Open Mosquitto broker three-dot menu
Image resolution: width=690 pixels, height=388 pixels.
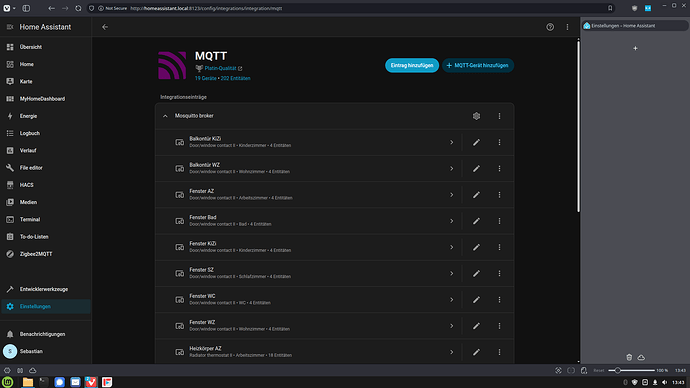pyautogui.click(x=499, y=116)
